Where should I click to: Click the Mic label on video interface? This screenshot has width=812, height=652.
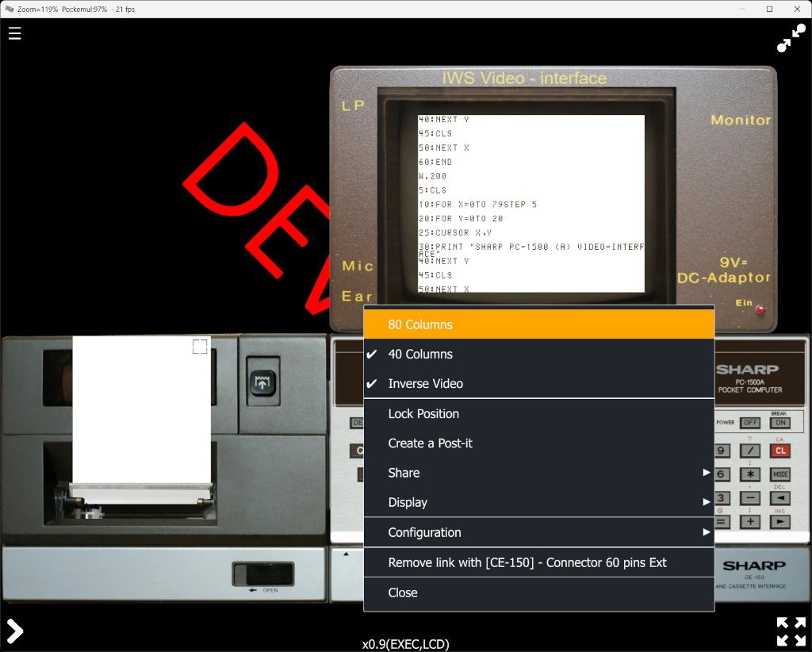click(x=358, y=267)
